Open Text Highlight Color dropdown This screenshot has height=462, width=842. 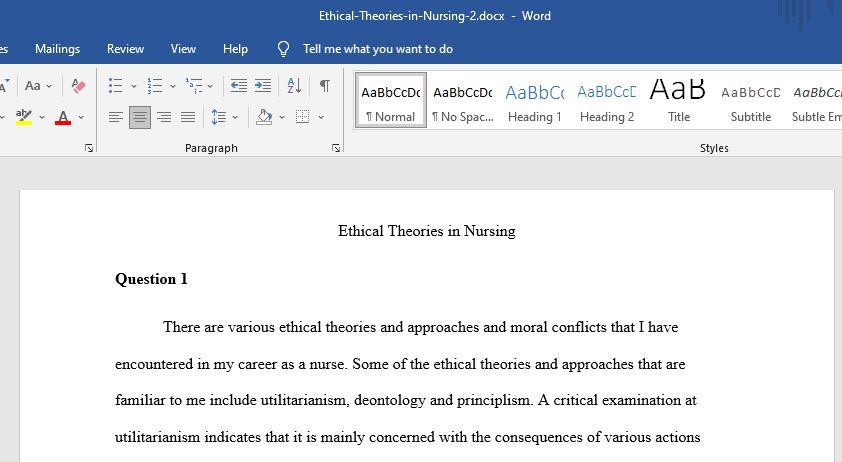click(41, 117)
